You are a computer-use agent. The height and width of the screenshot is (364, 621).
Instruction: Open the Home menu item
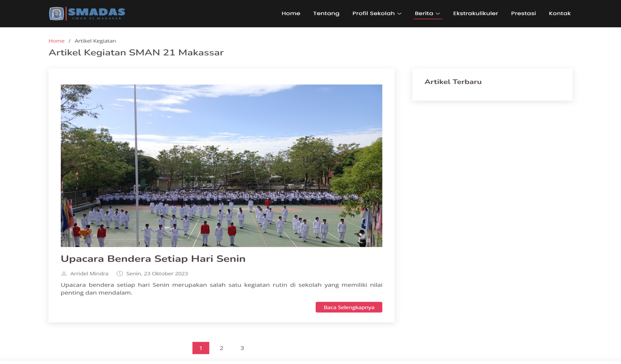click(x=291, y=13)
